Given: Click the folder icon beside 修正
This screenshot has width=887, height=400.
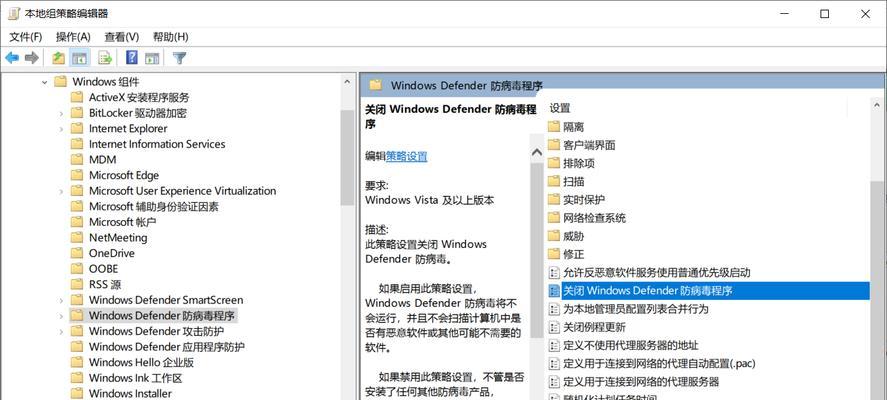Looking at the screenshot, I should click(x=554, y=254).
